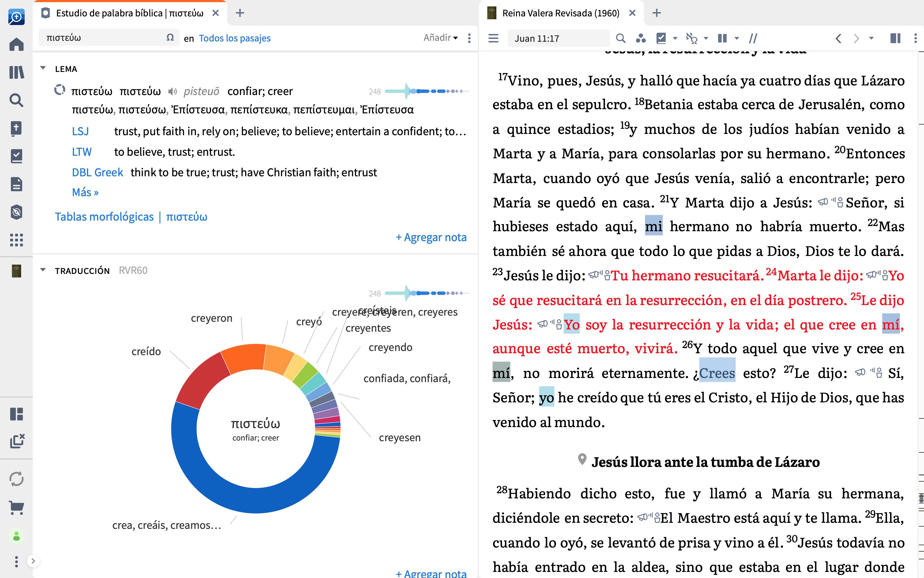
Task: Toggle the parallel columns icon
Action: [x=723, y=38]
